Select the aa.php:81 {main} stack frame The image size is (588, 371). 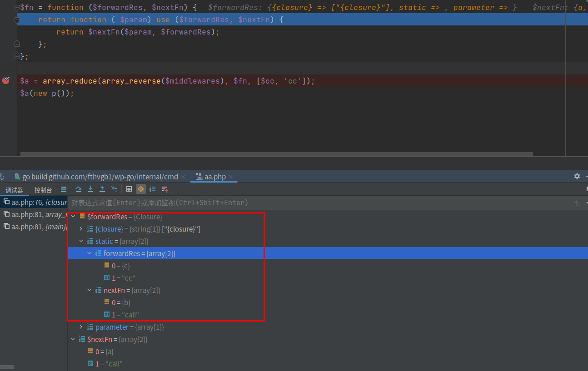click(x=34, y=227)
